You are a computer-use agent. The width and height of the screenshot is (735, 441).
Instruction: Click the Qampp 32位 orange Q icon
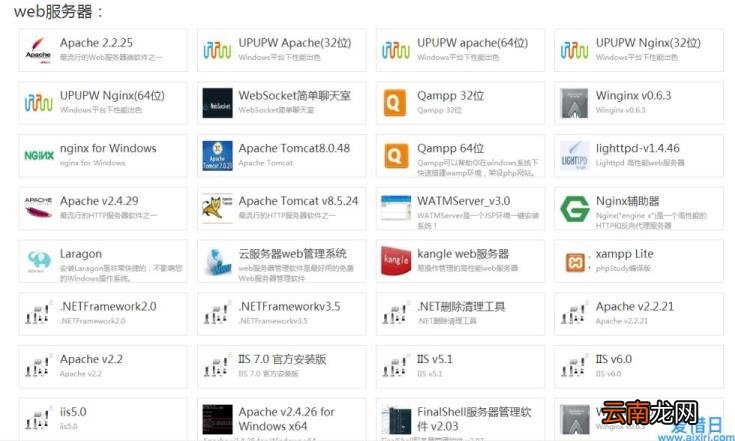[395, 103]
